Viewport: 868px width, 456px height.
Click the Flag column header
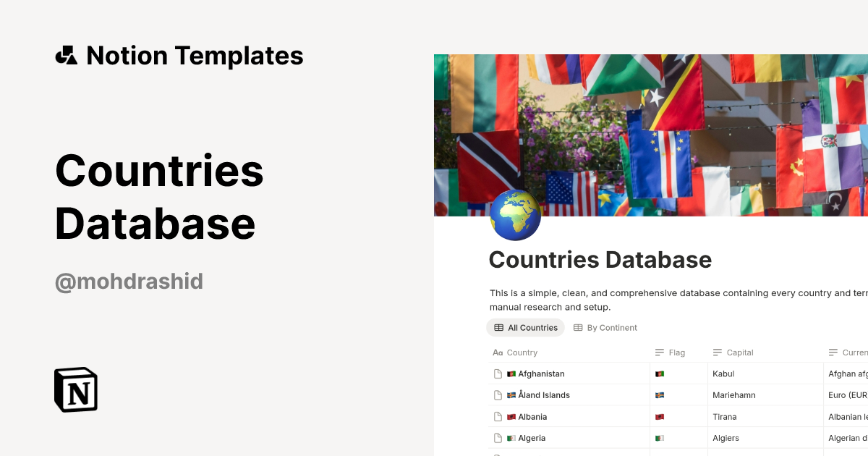click(677, 352)
